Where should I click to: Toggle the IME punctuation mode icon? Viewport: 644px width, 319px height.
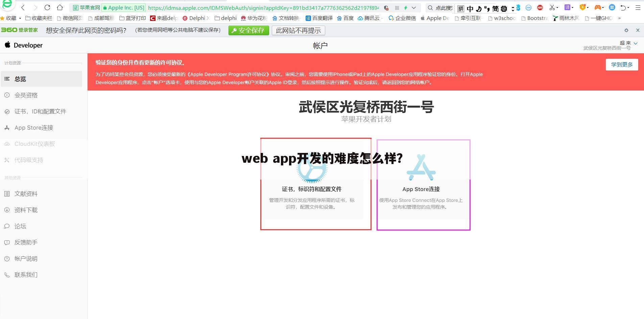[x=487, y=9]
